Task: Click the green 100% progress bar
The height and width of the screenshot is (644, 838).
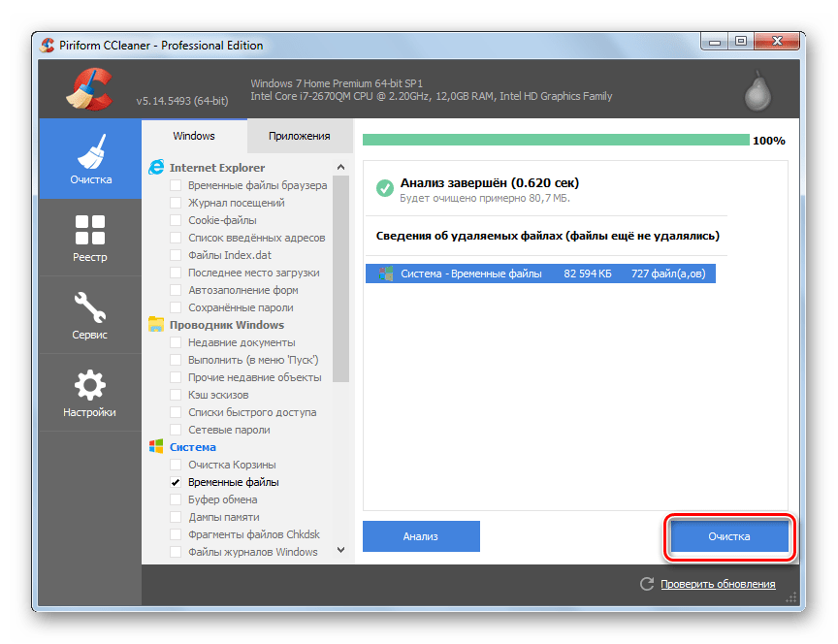Action: [555, 140]
